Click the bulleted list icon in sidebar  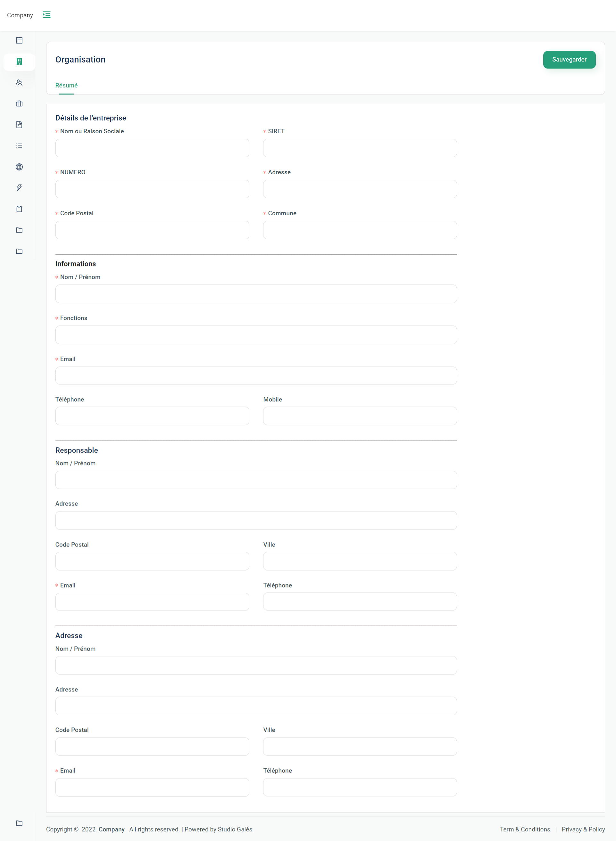[19, 146]
